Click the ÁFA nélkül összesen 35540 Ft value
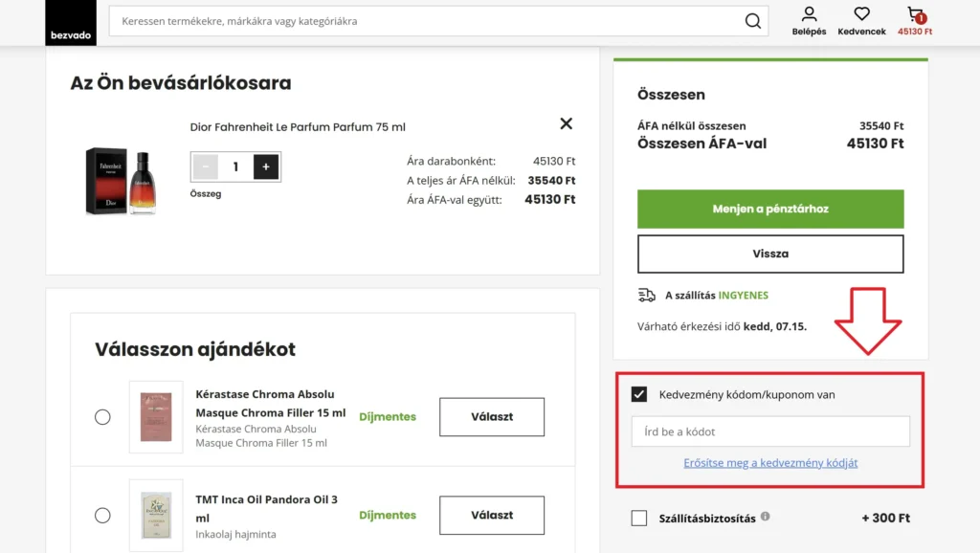This screenshot has height=553, width=980. coord(881,125)
